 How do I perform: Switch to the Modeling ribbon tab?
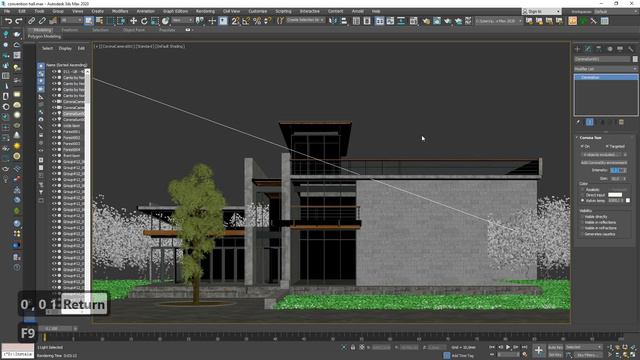(42, 30)
